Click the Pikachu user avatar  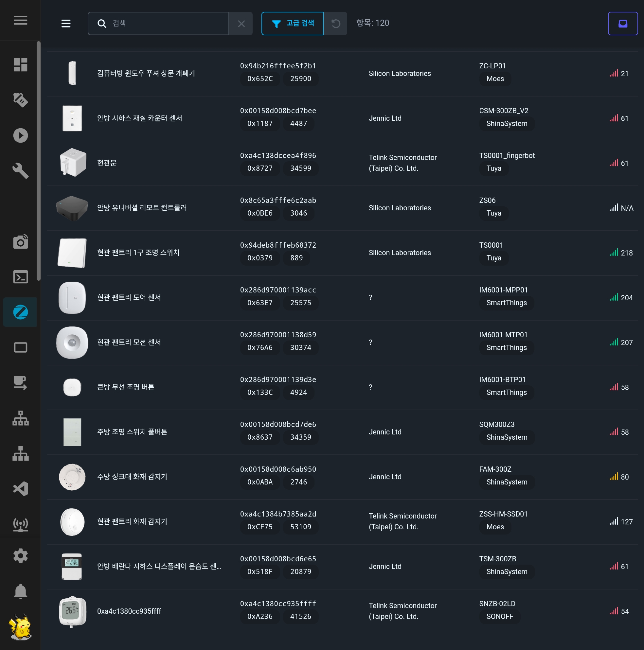click(x=21, y=627)
